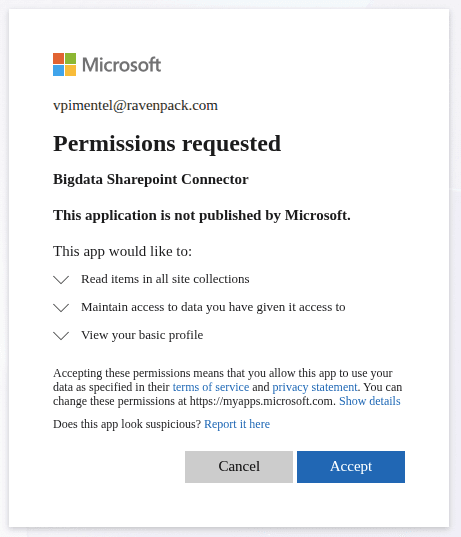The image size is (461, 537).
Task: Click the Bigdata Sharepoint Connector app name
Action: point(151,179)
